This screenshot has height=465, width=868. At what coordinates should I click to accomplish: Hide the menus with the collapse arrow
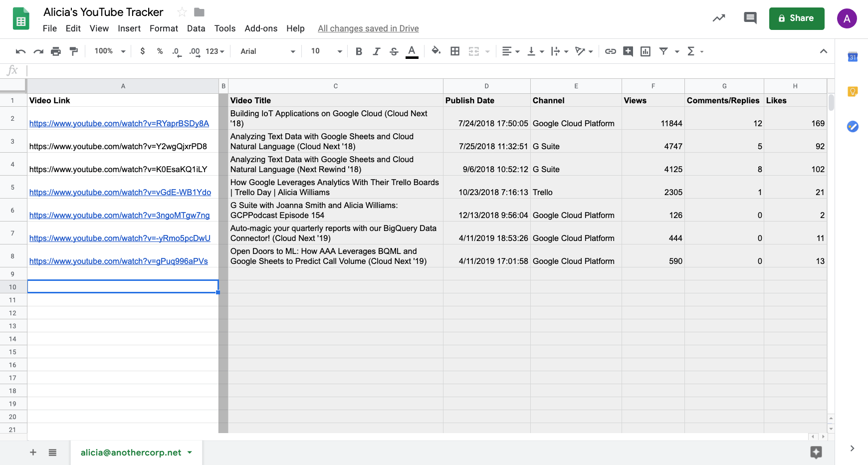click(824, 51)
